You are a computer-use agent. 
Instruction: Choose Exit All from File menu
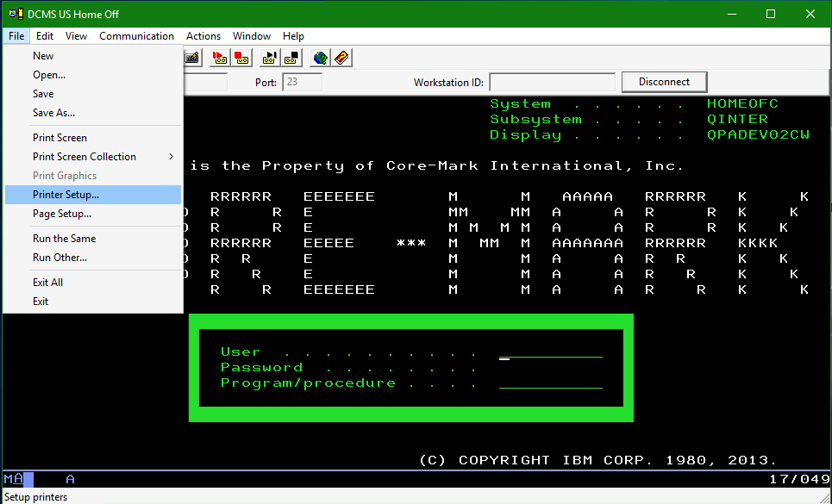point(93,283)
